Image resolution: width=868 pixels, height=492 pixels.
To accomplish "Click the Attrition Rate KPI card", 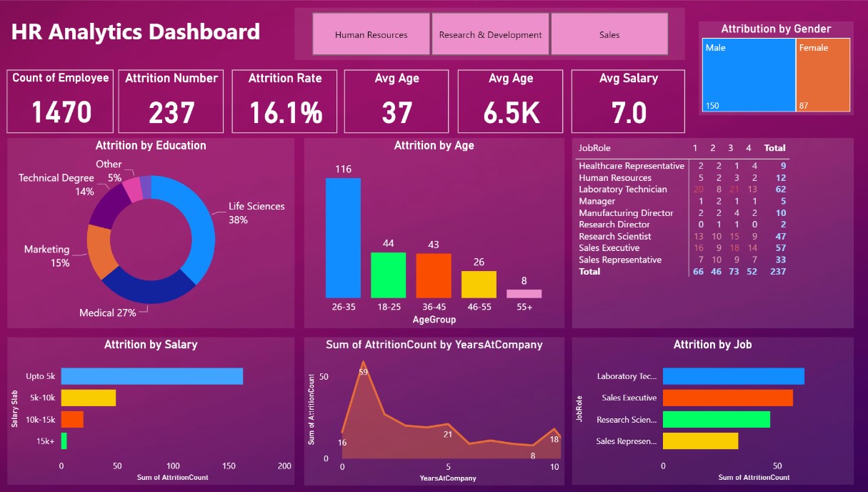I will click(x=284, y=101).
